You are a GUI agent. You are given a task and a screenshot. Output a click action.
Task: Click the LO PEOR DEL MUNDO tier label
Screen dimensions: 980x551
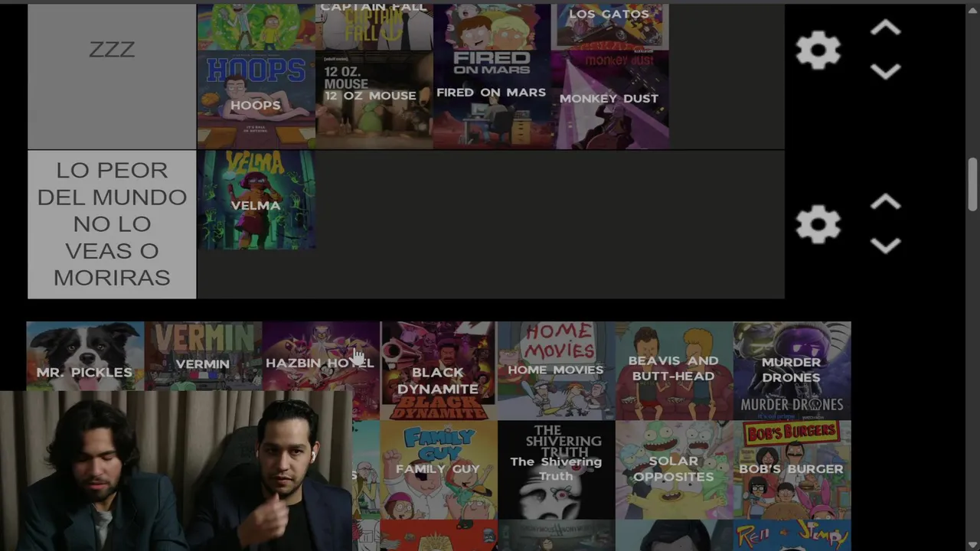112,224
